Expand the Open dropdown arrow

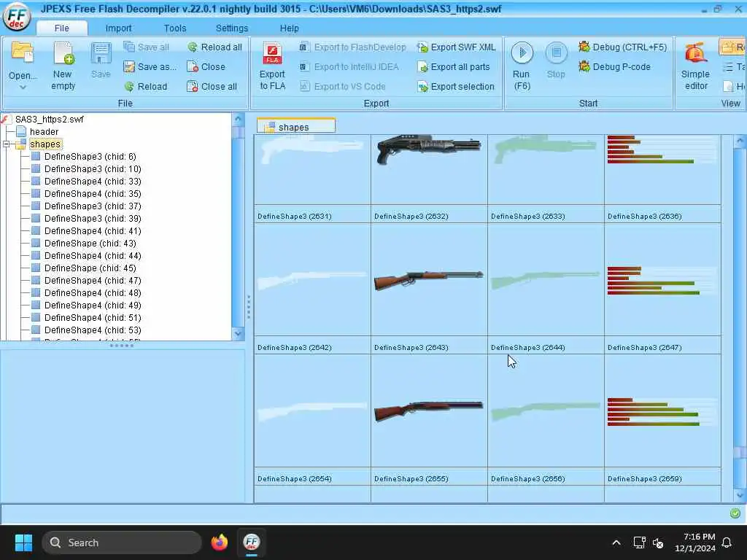(23, 87)
